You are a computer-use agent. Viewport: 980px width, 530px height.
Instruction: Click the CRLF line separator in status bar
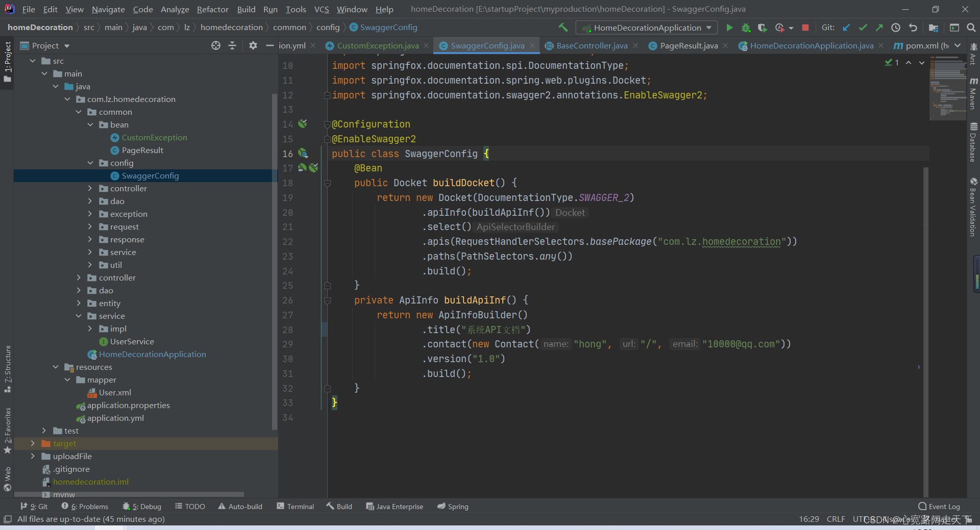[x=836, y=519]
